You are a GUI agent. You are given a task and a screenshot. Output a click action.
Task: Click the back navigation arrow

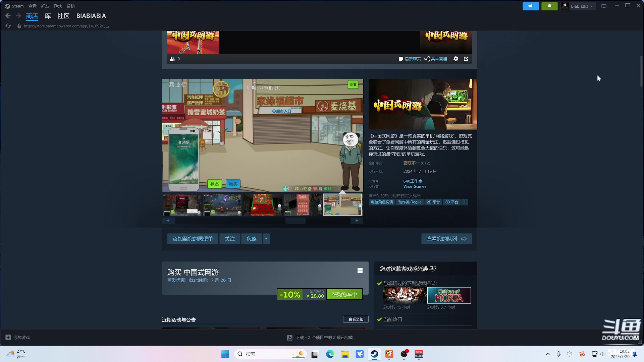click(8, 16)
